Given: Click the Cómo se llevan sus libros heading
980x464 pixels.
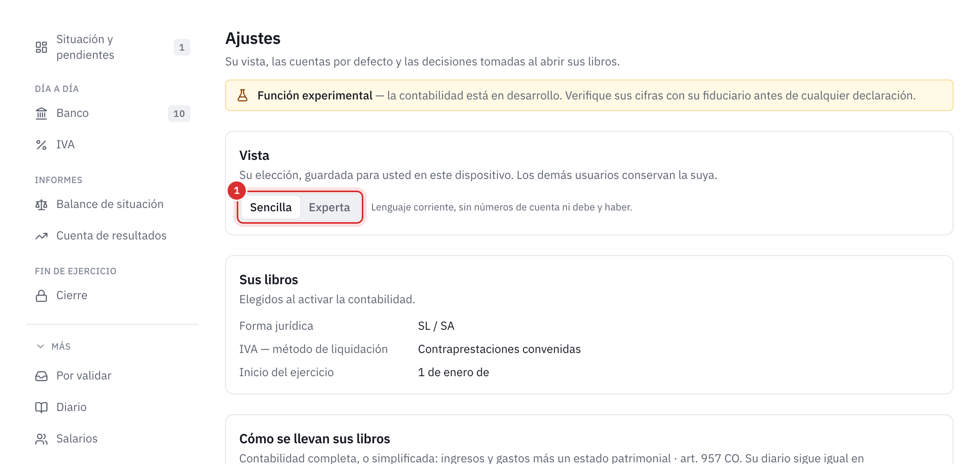Looking at the screenshot, I should coord(315,439).
